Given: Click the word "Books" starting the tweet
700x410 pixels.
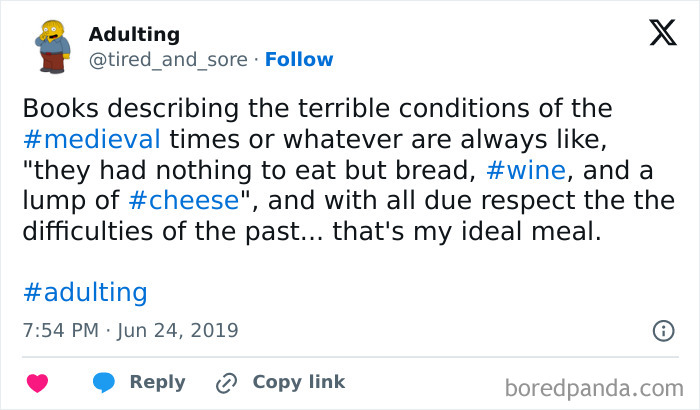Looking at the screenshot, I should pos(54,107).
